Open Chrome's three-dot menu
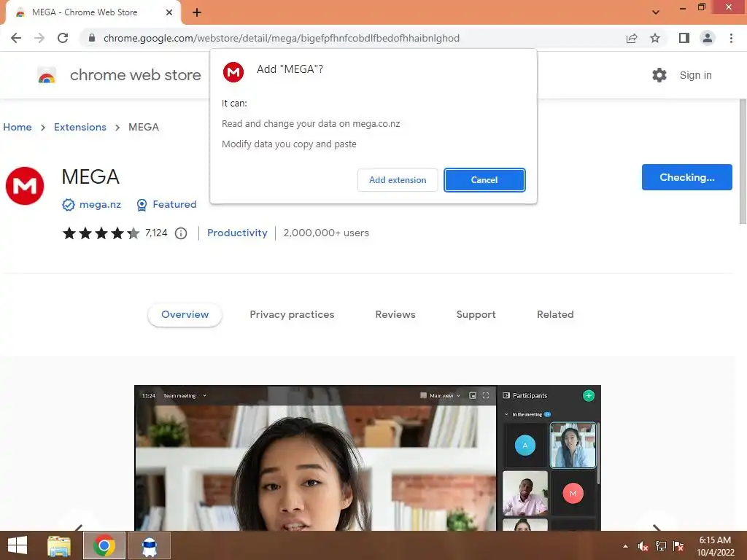This screenshot has width=747, height=560. [x=731, y=38]
